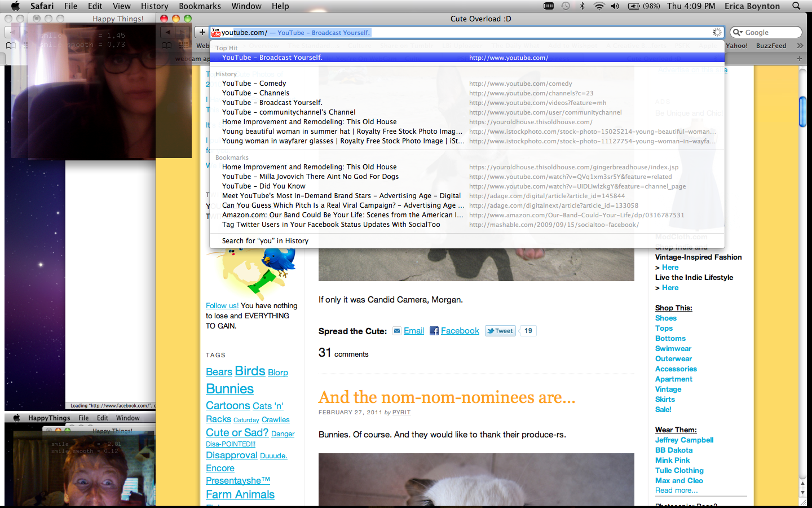Select history row YouTube – communitychannel's Channel
The image size is (812, 508).
tap(467, 112)
